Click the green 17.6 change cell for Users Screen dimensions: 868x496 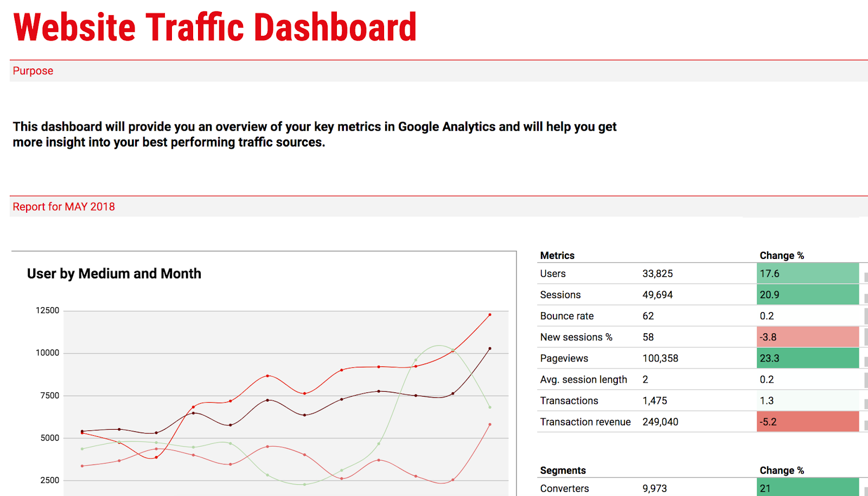coord(807,273)
